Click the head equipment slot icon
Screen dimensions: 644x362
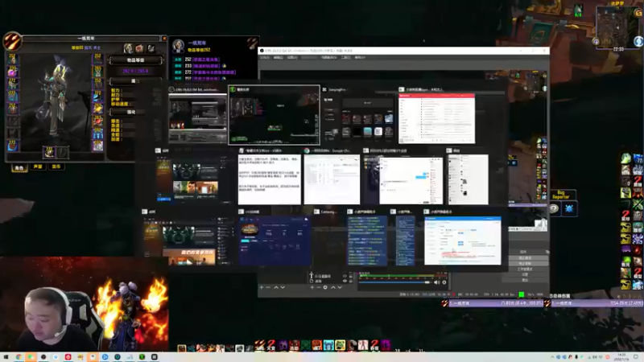[x=12, y=60]
